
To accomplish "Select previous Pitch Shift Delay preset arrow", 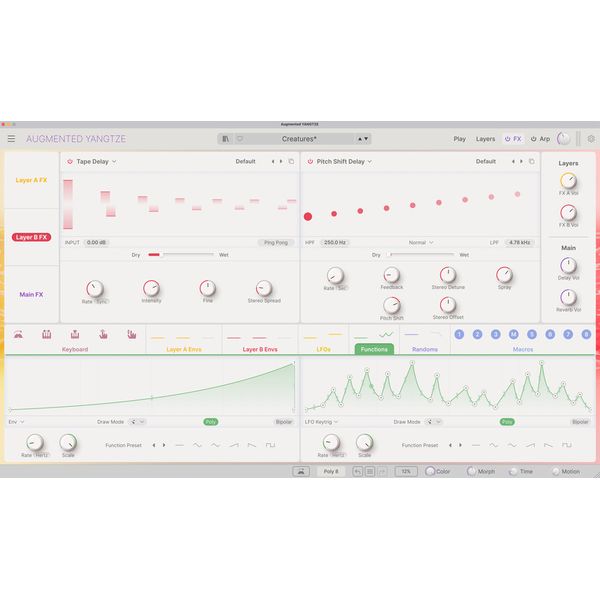I will point(513,161).
